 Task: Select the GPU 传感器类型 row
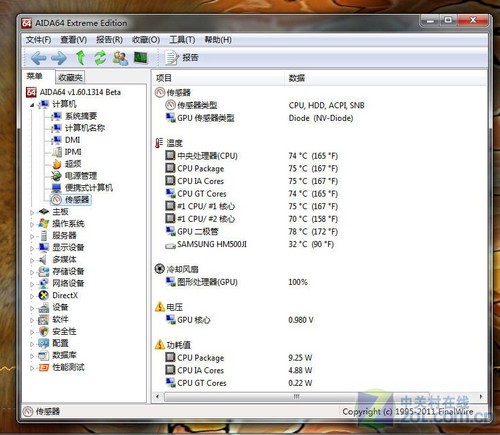260,118
